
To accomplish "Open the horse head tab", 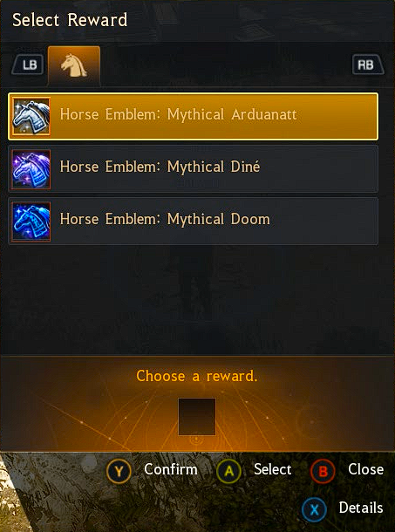I will click(x=74, y=65).
